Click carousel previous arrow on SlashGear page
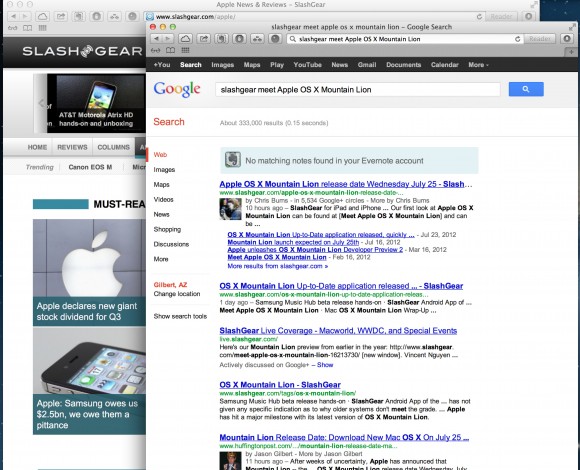This screenshot has height=470, width=580. (x=41, y=103)
